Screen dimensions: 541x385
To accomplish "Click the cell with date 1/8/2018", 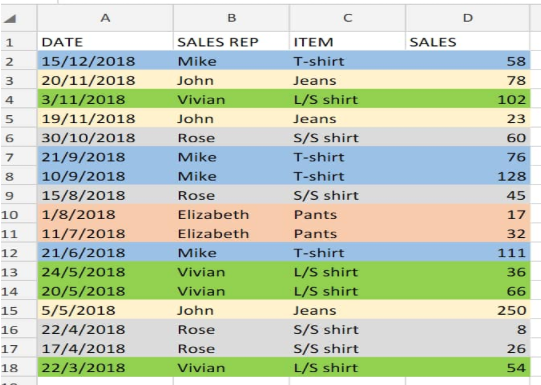I will coord(105,215).
